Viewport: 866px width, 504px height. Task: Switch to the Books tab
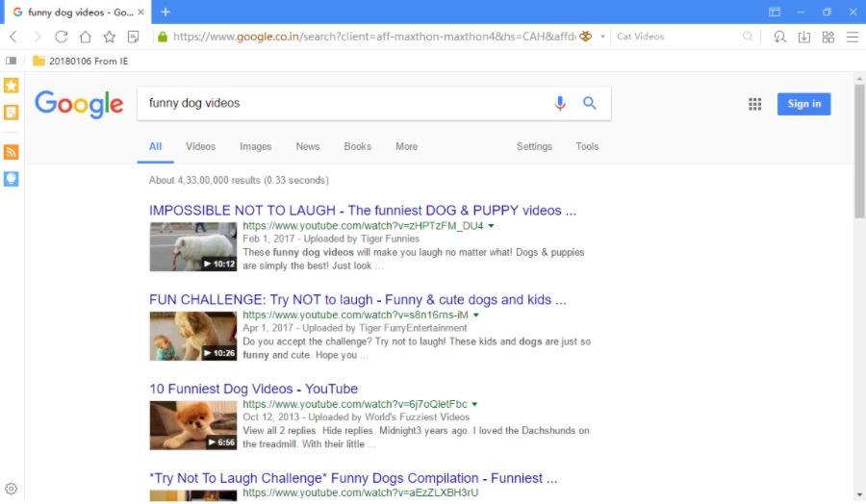(x=357, y=146)
